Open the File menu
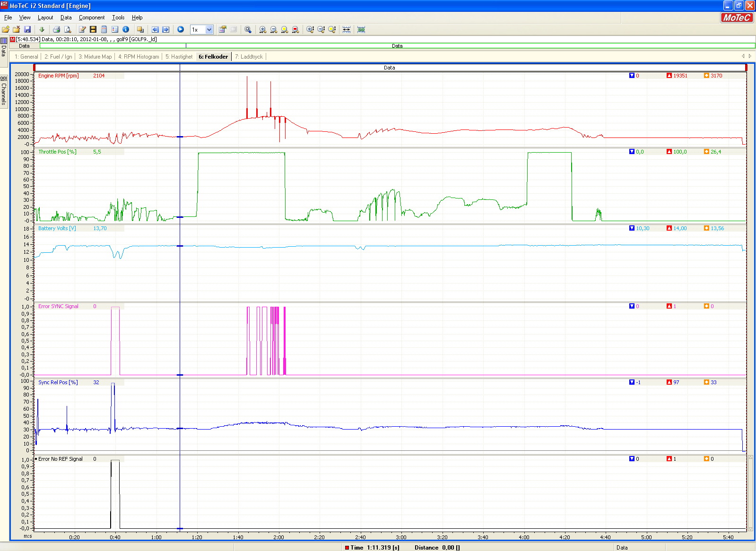The height and width of the screenshot is (551, 756). coord(8,17)
